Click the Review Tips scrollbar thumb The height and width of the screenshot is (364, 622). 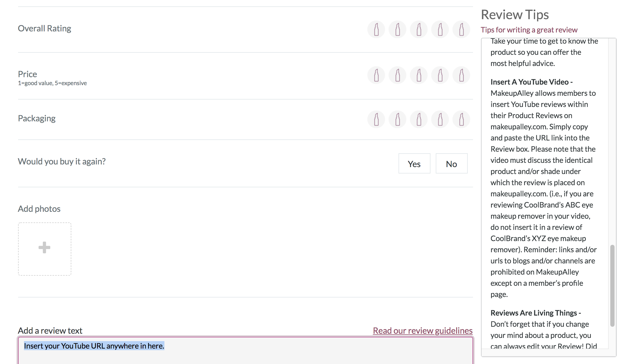click(x=612, y=285)
